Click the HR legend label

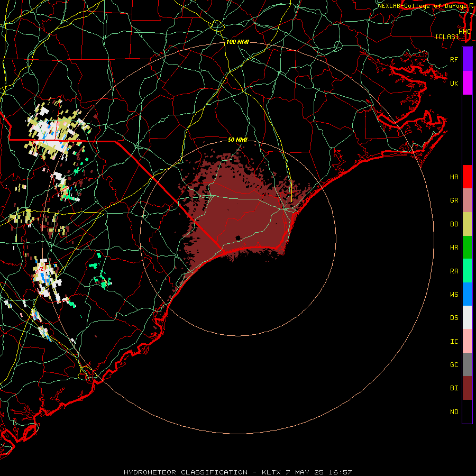click(x=454, y=248)
